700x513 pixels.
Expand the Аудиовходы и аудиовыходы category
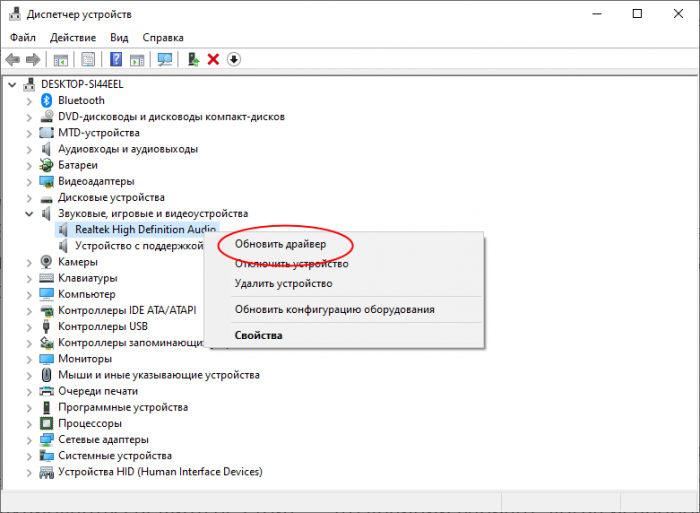coord(29,150)
